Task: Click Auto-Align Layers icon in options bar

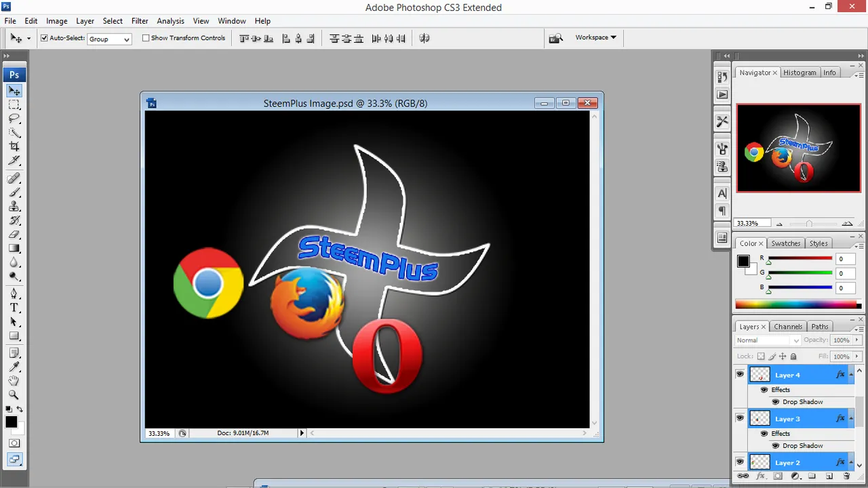Action: (x=425, y=39)
